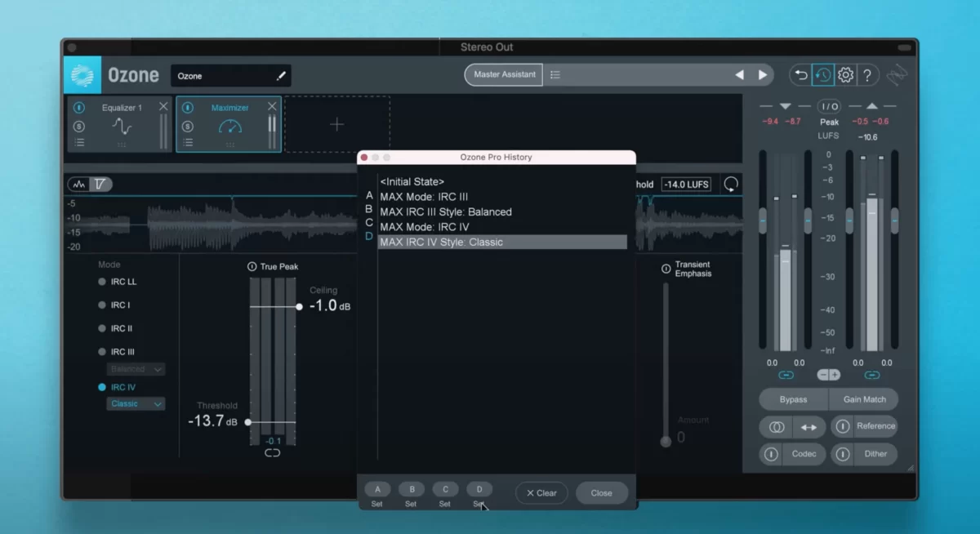Select IRC IV mode

pyautogui.click(x=102, y=387)
